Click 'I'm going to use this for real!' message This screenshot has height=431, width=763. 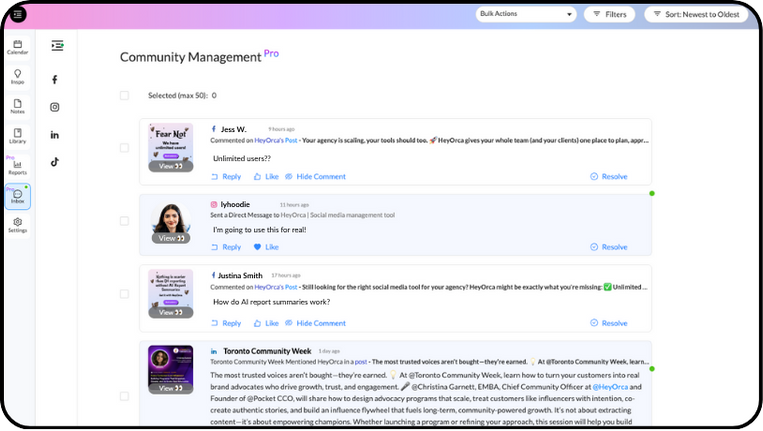pyautogui.click(x=259, y=230)
